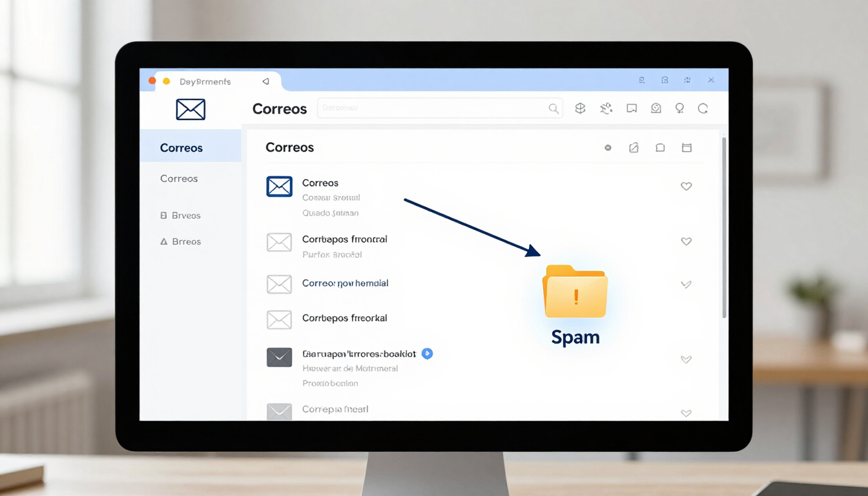This screenshot has height=496, width=868.
Task: Click the cube icon in the top toolbar
Action: pos(580,108)
